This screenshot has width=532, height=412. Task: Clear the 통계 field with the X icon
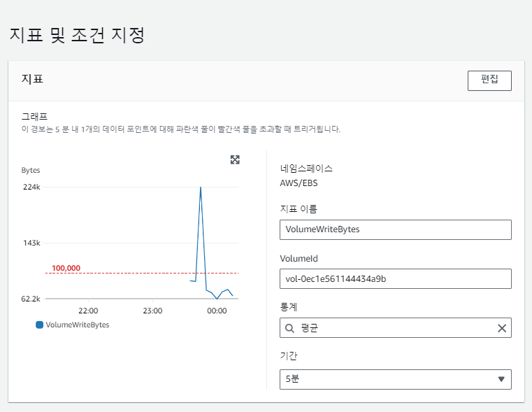pos(501,328)
